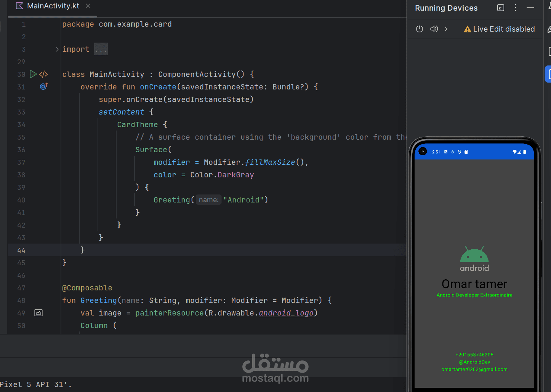The width and height of the screenshot is (551, 392).
Task: Click the Pixel 5 API 31 status text
Action: pyautogui.click(x=35, y=384)
